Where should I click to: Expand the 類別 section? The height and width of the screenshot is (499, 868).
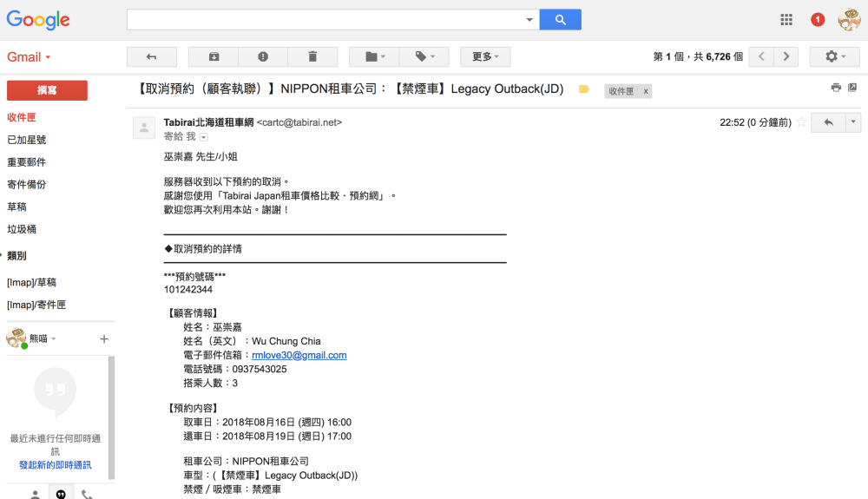click(16, 256)
